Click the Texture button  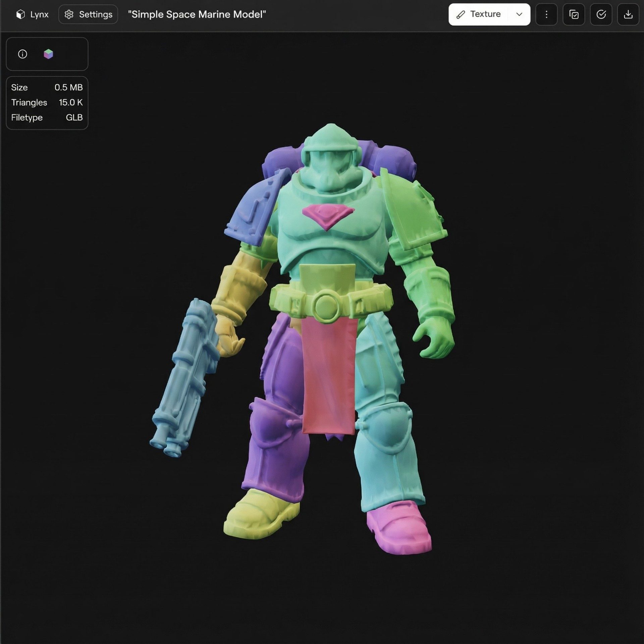coord(479,14)
